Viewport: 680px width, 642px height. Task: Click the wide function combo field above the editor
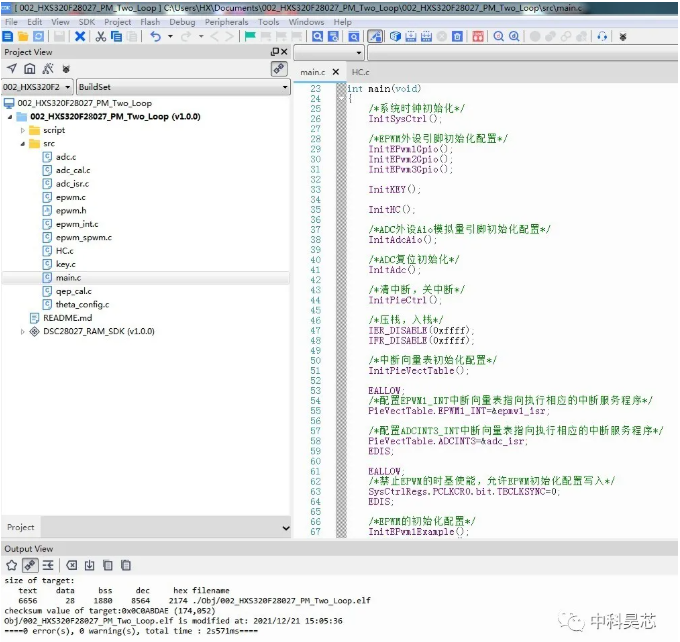[x=522, y=53]
